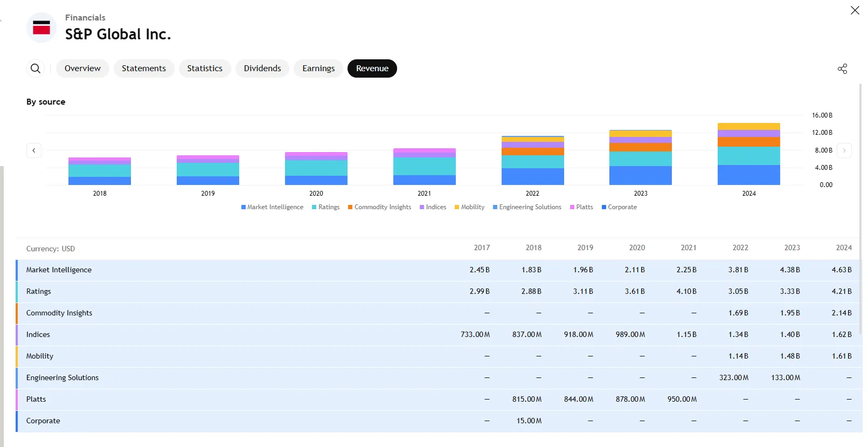Toggle Engineering Solutions in chart legend
This screenshot has width=868, height=447.
click(x=527, y=207)
